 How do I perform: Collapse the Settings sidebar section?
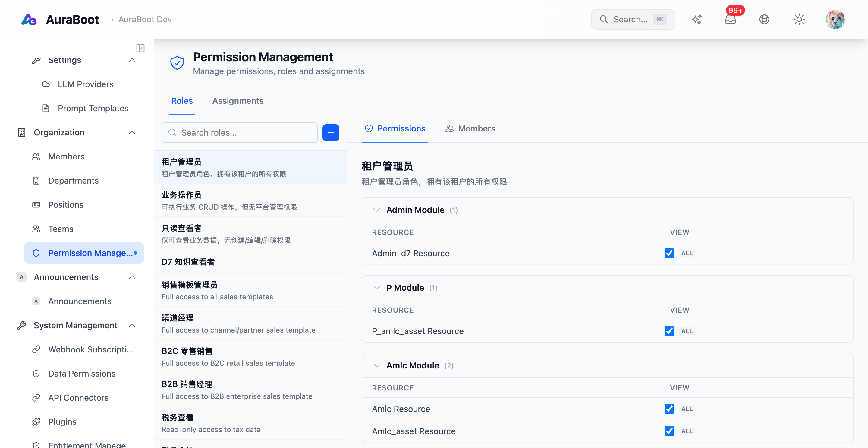[x=132, y=60]
